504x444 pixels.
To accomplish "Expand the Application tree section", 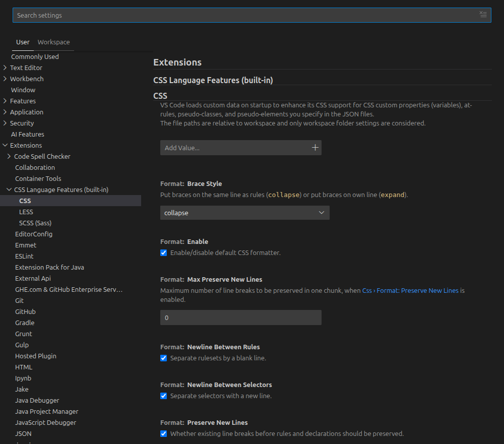I will (x=5, y=112).
